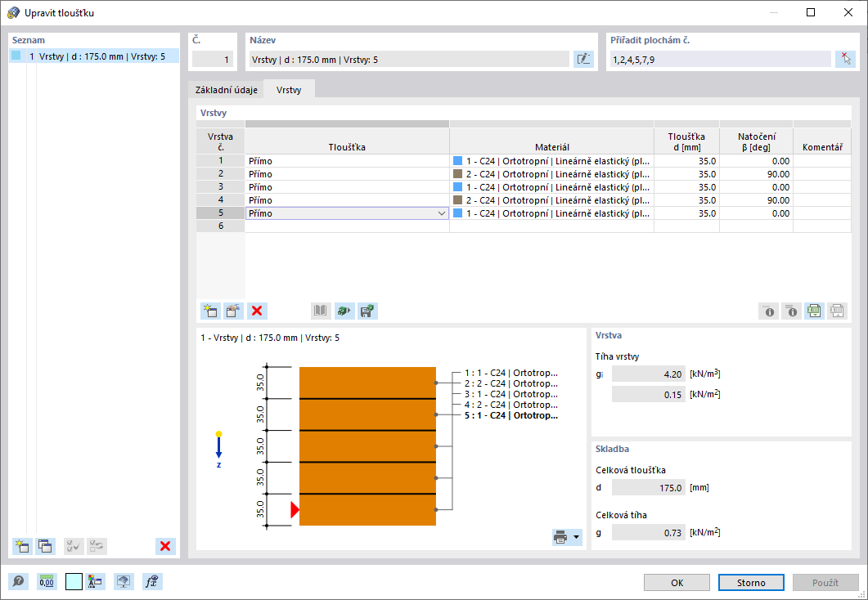The image size is (868, 600).
Task: Delete the thickness from Seznam list
Action: tap(165, 546)
